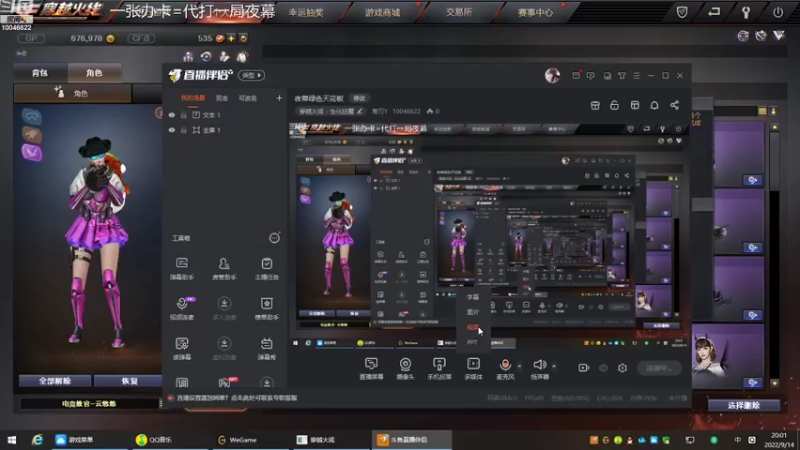This screenshot has width=800, height=450.
Task: Open the hamburger menu in title bar
Action: tap(636, 76)
